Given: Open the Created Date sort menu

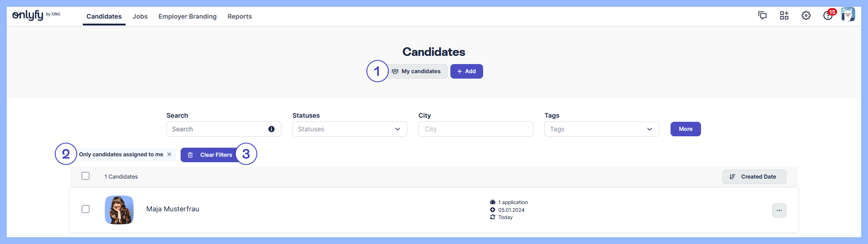Looking at the screenshot, I should (x=754, y=177).
